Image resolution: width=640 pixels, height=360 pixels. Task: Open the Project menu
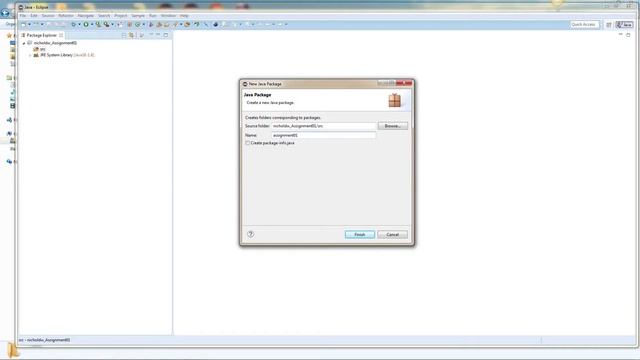pyautogui.click(x=121, y=16)
